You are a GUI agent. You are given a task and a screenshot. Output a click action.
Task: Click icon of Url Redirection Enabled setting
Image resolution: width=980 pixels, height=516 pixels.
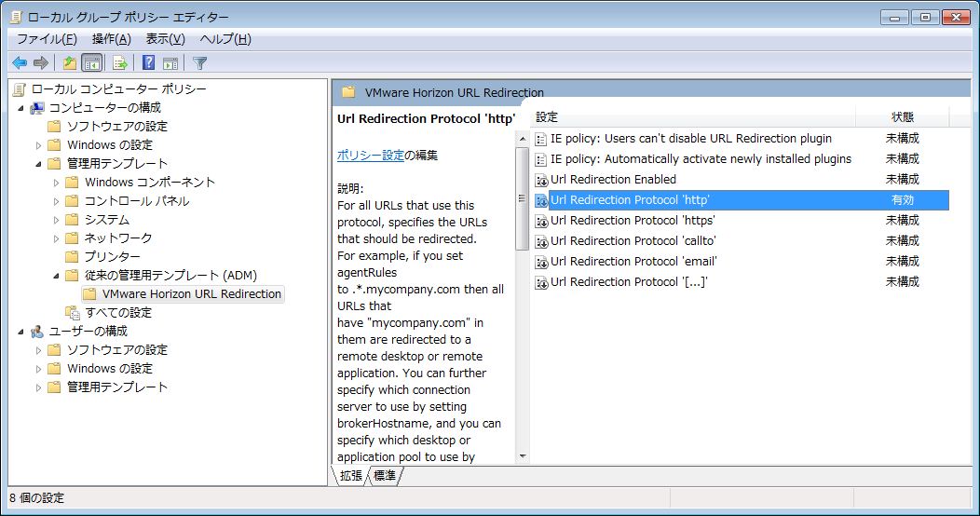pos(541,180)
